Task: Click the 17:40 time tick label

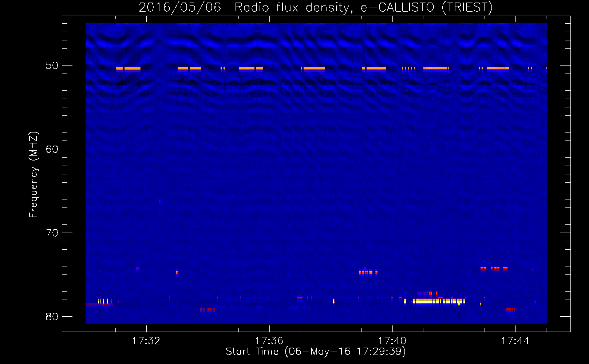Action: pos(392,341)
